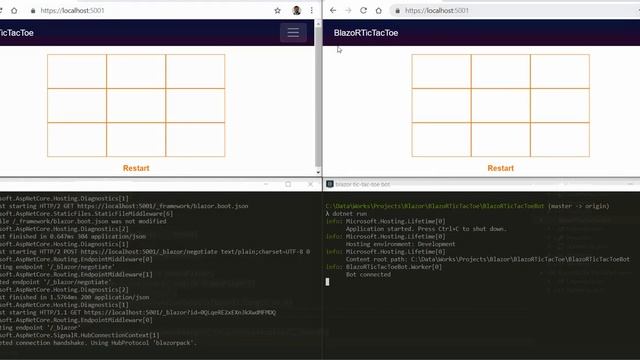Click the left browser scrollbar down arrow

pyautogui.click(x=318, y=173)
